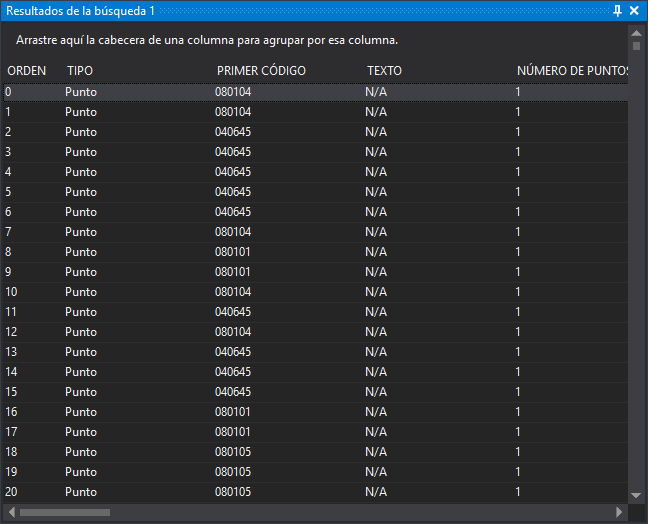Sort by the ORDEN column header
This screenshot has height=524, width=648.
(x=27, y=71)
